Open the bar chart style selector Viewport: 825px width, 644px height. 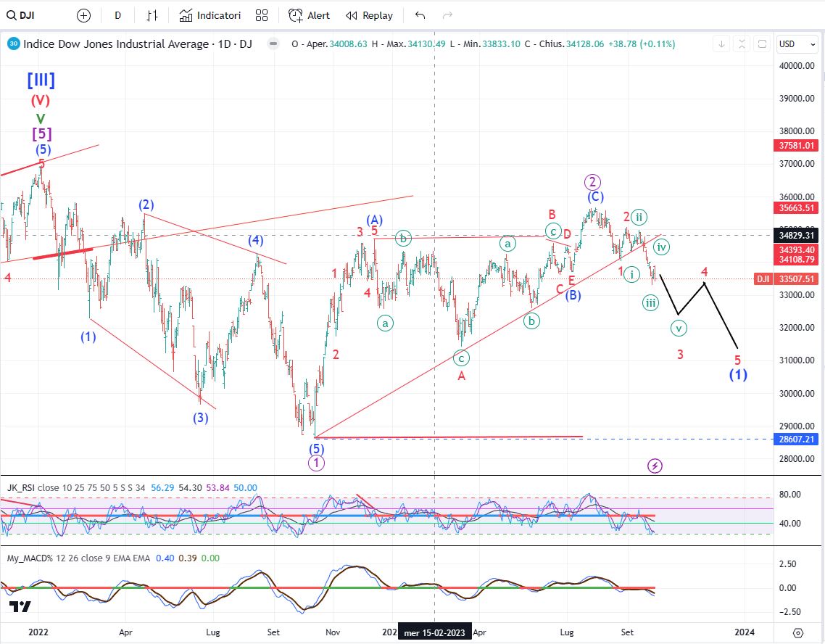[x=152, y=16]
